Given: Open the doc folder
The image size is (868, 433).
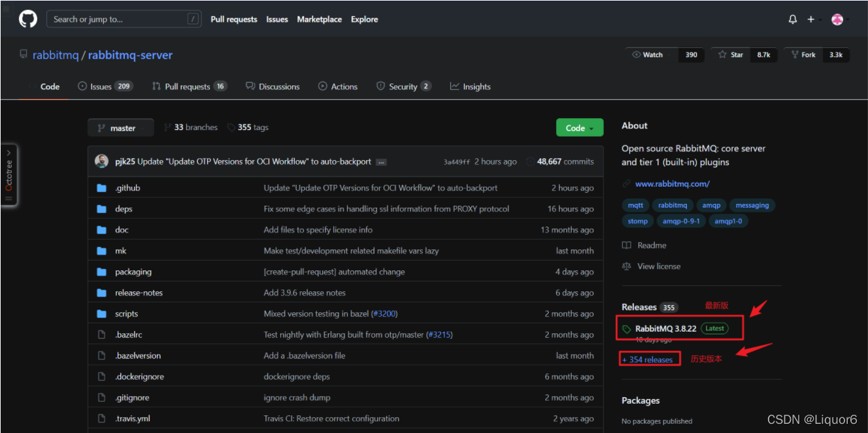Looking at the screenshot, I should coord(122,229).
